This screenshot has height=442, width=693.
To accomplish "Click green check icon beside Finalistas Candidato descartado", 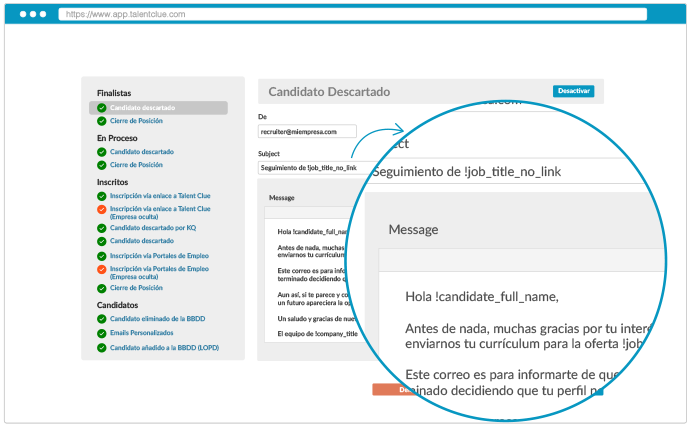I will [x=102, y=108].
